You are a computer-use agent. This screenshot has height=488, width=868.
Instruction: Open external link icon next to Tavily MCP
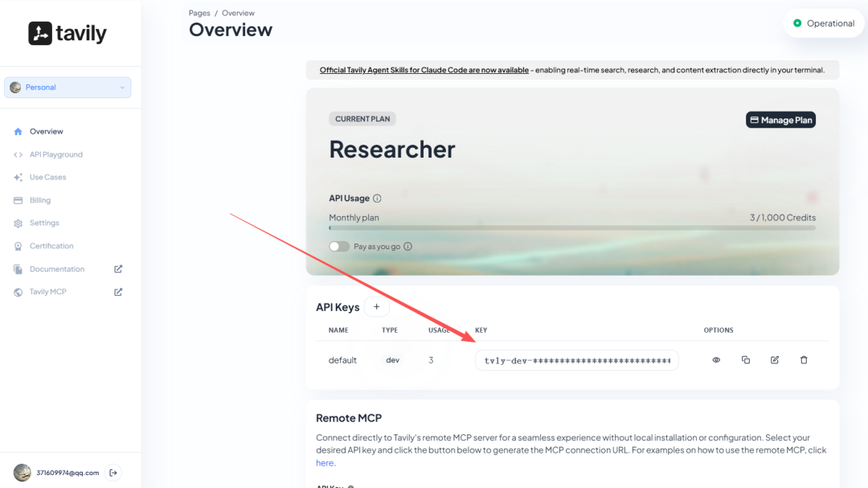click(x=118, y=292)
